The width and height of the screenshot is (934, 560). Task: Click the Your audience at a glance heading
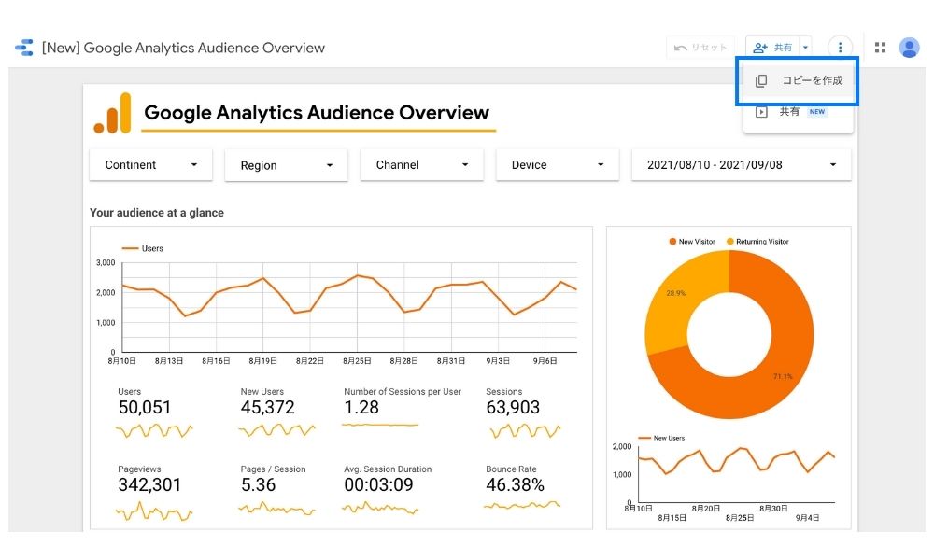157,213
